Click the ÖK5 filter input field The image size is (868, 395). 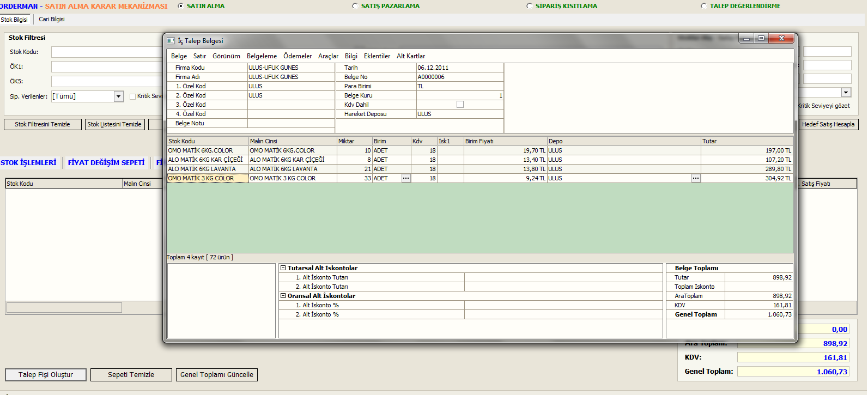pos(107,82)
